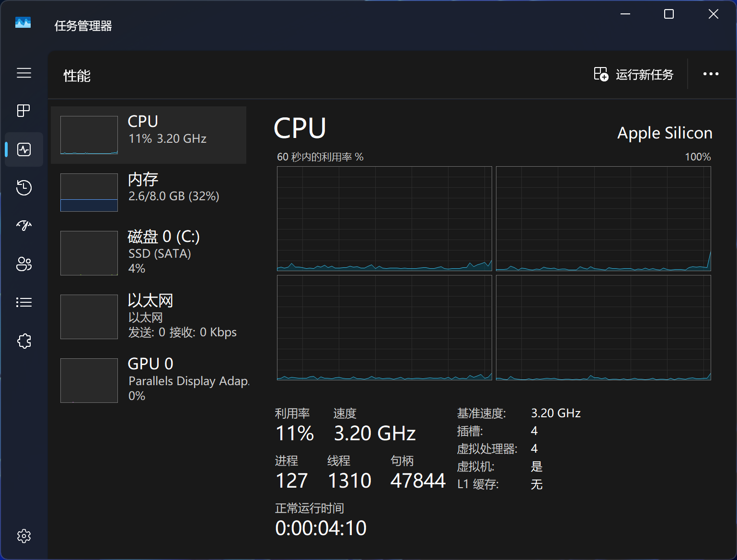737x560 pixels.
Task: Click the Task Manager title bar icon
Action: click(23, 23)
